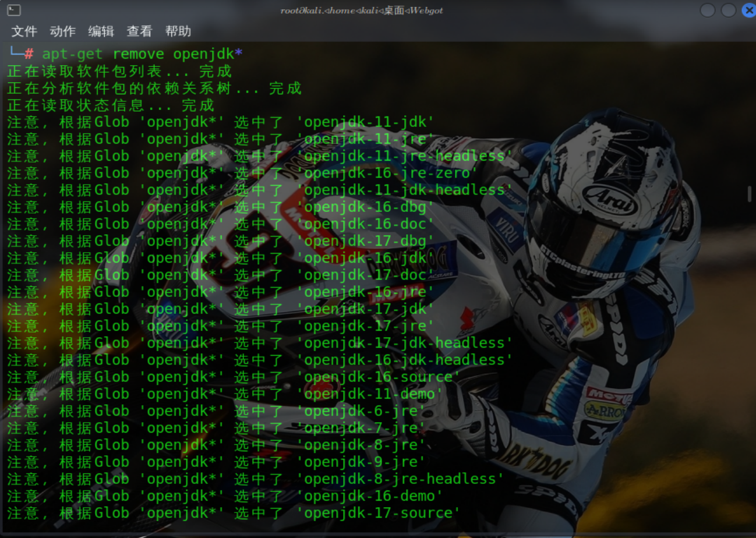
Task: Click the terminal icon in the title bar
Action: [14, 10]
